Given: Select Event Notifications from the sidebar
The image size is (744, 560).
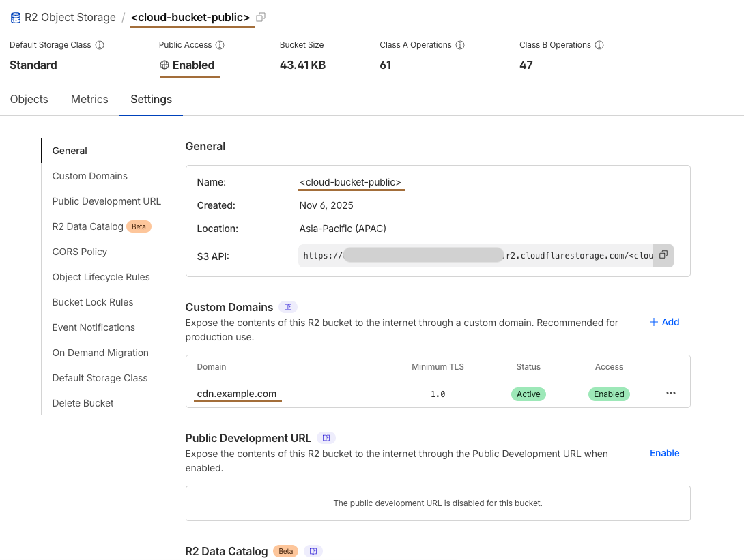Looking at the screenshot, I should coord(94,327).
